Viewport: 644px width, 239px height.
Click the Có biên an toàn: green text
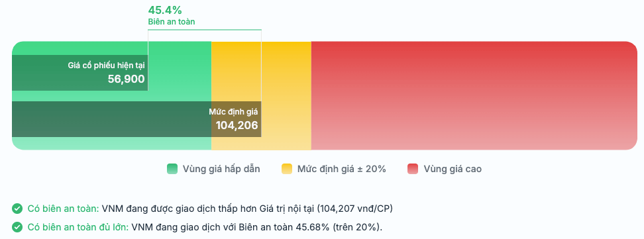63,209
